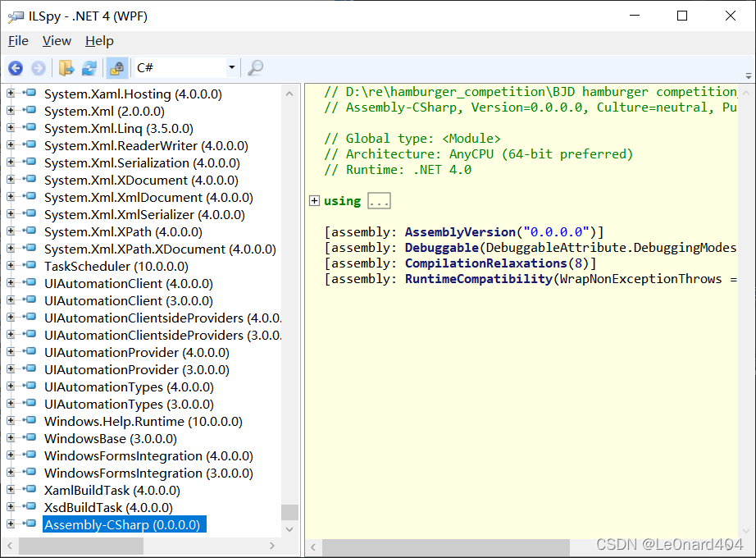The height and width of the screenshot is (558, 756).
Task: Open the View menu
Action: pos(57,41)
